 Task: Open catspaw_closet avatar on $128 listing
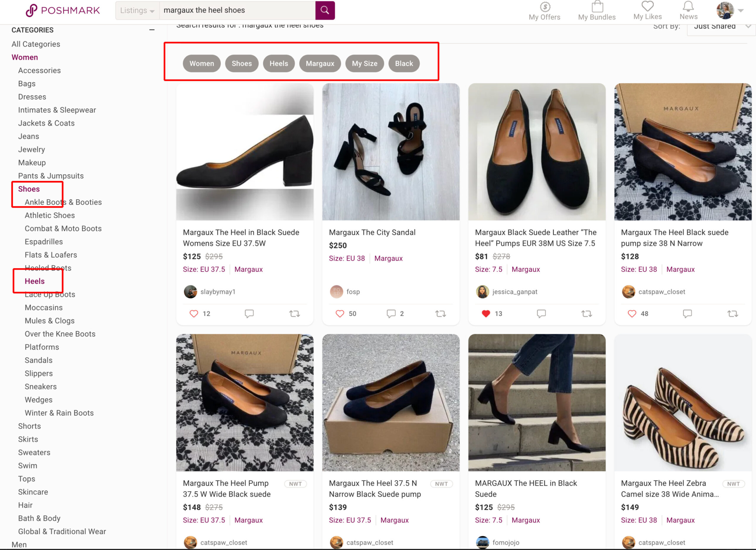[x=628, y=291]
